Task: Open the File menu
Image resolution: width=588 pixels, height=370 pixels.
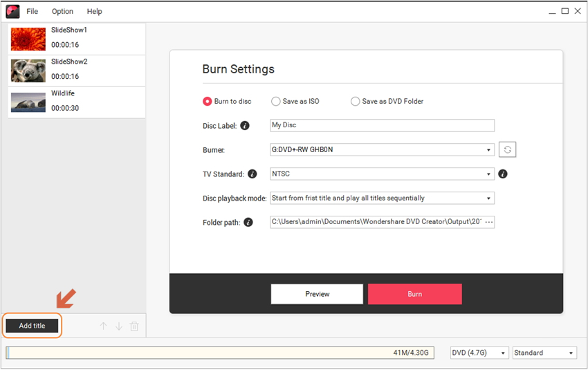Action: 33,11
